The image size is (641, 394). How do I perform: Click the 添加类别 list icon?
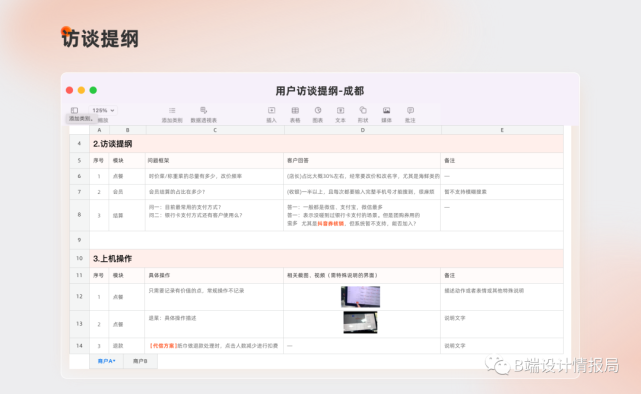pyautogui.click(x=172, y=110)
